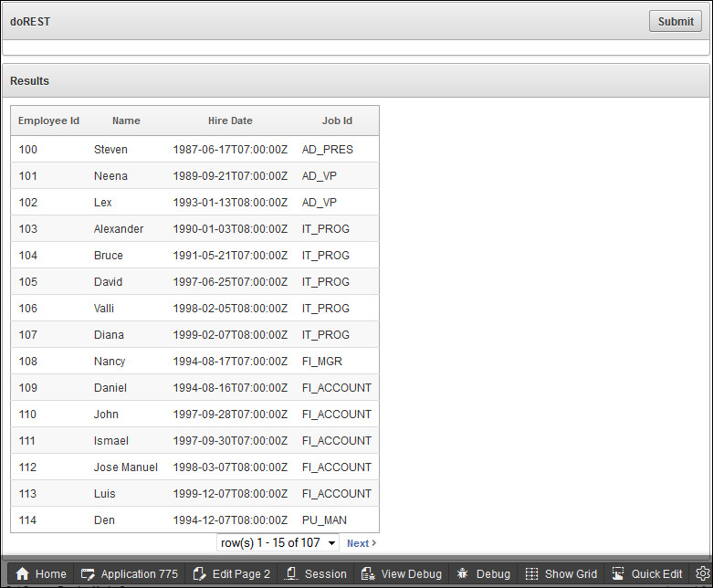
Task: Click the Debug bug icon
Action: tap(463, 574)
